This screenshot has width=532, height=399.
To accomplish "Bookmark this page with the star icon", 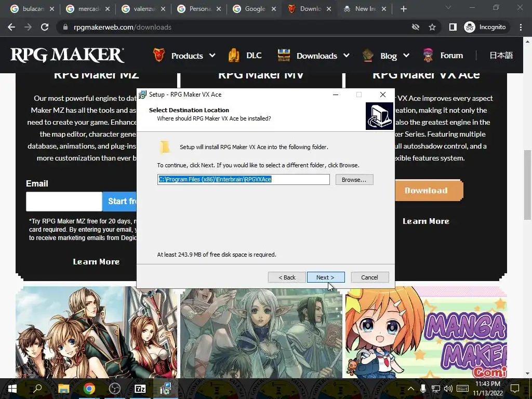I will coord(432,27).
